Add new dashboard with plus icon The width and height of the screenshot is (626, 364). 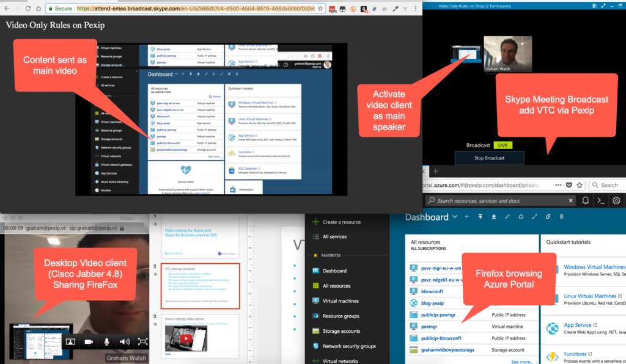pos(466,216)
